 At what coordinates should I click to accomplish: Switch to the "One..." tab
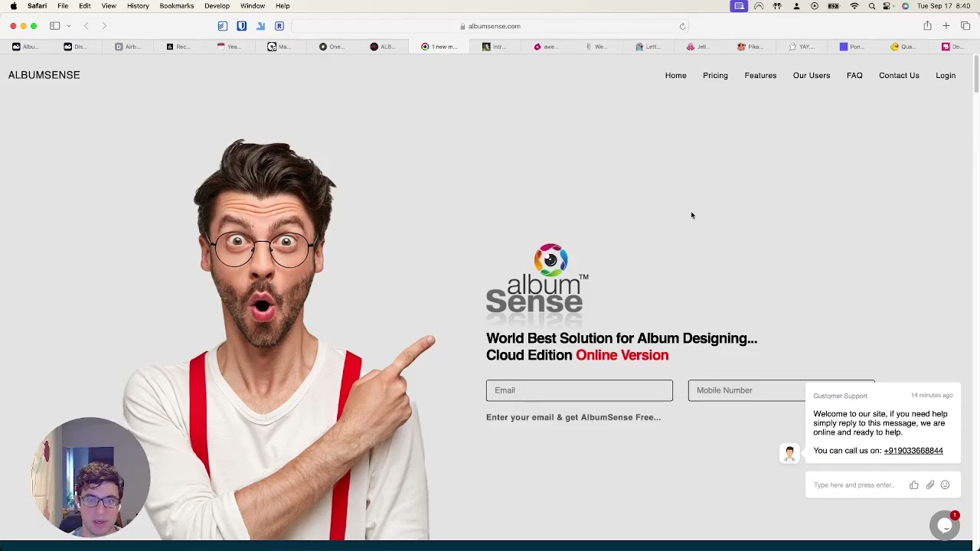point(332,47)
